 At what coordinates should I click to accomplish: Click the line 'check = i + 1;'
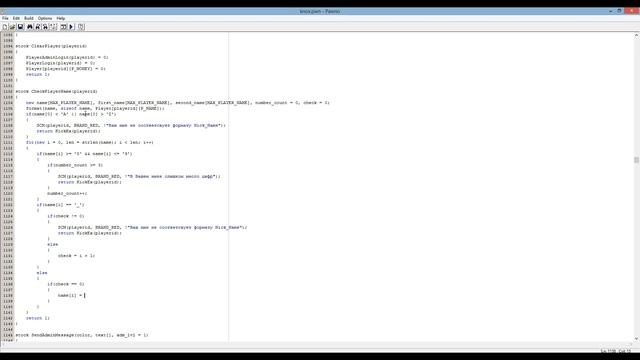pyautogui.click(x=76, y=256)
